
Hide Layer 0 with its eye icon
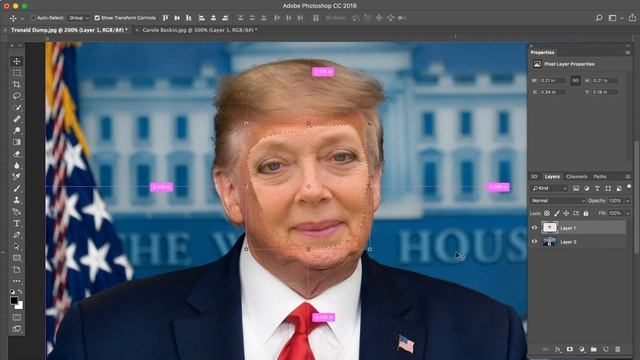pyautogui.click(x=534, y=242)
